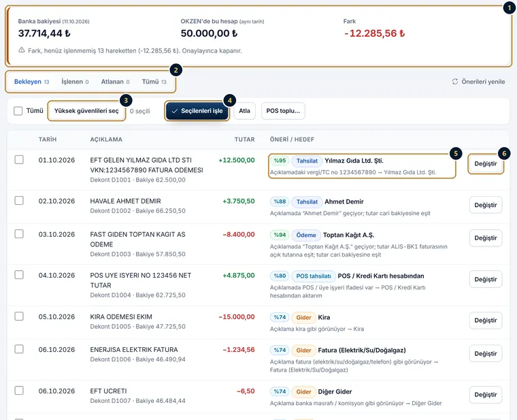Click the Dekont D1003 line
The image size is (517, 420).
pyautogui.click(x=138, y=254)
